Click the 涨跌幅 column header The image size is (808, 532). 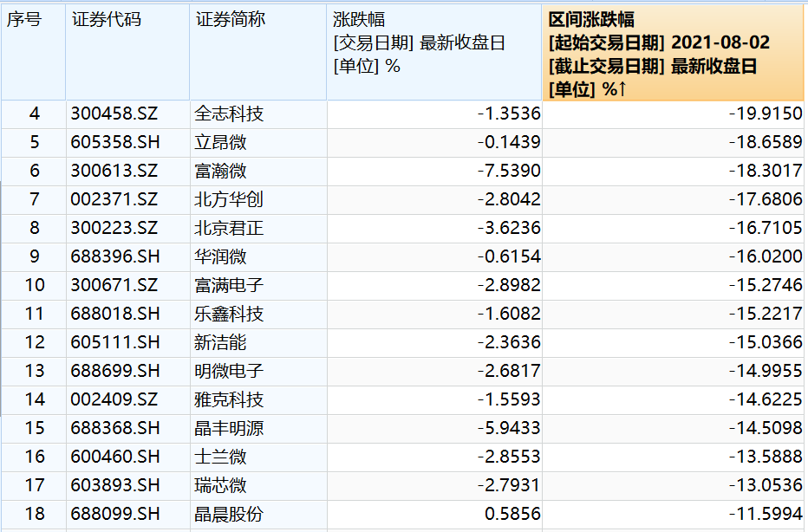tap(433, 53)
